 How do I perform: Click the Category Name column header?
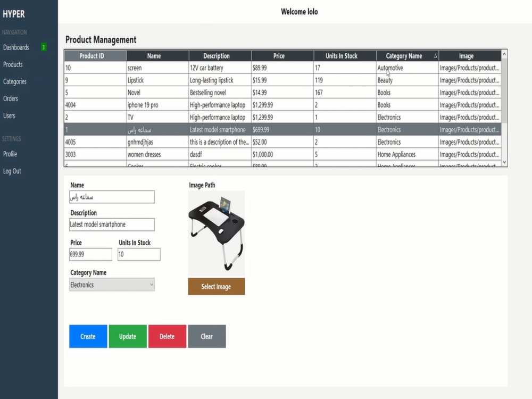tap(408, 56)
